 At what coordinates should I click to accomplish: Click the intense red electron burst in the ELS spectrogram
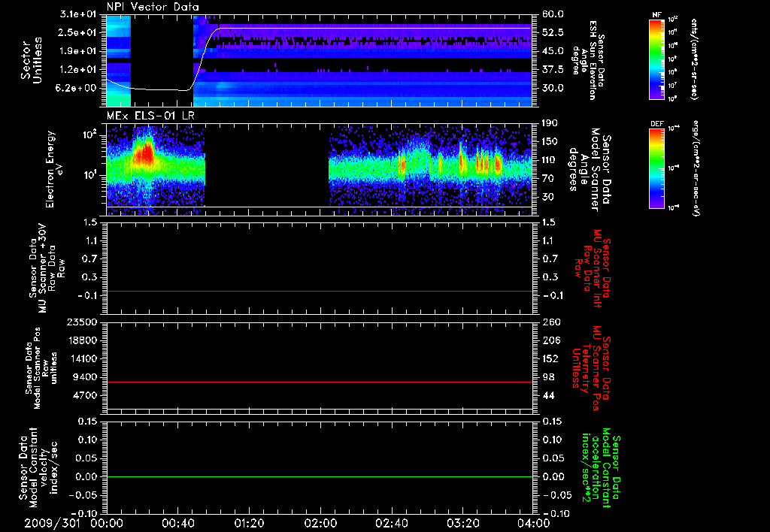[x=146, y=153]
